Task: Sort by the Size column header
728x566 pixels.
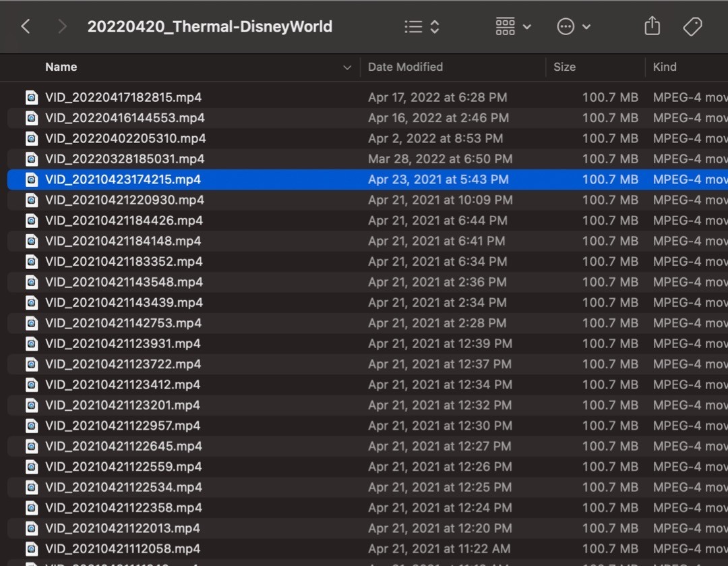Action: click(565, 67)
